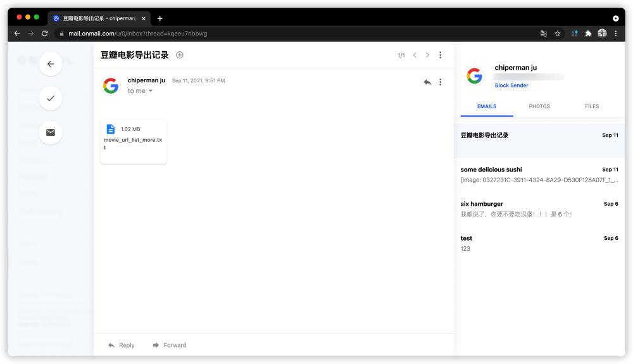This screenshot has width=633, height=364.
Task: Open Chrome three-dot menu
Action: point(616,34)
